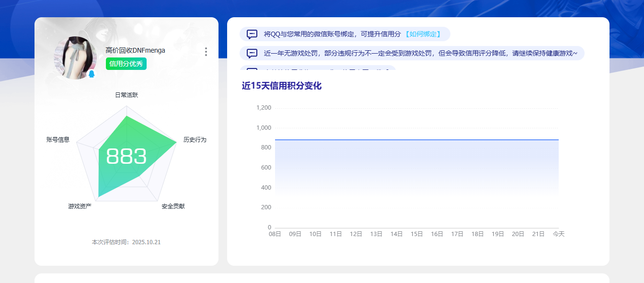Click the 800 y-axis value

[266, 147]
